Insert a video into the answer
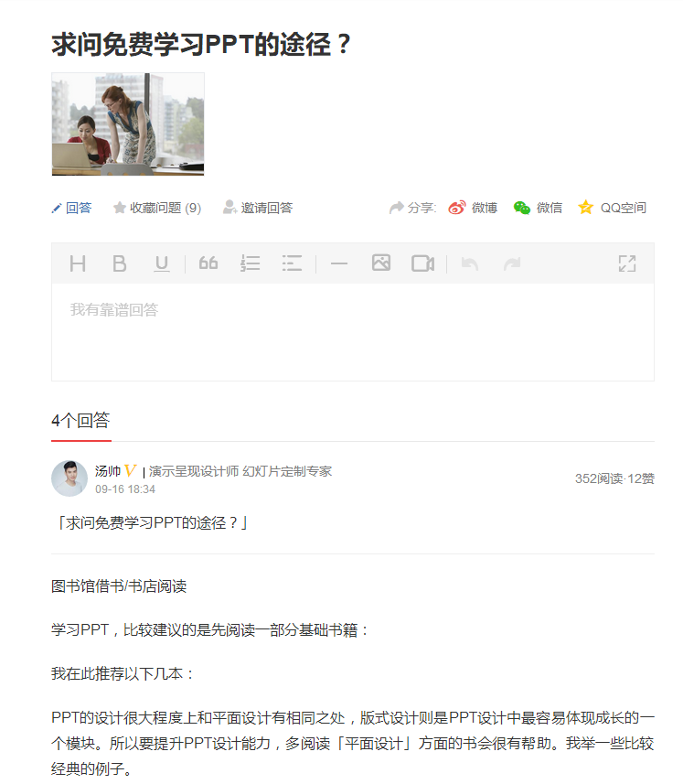The height and width of the screenshot is (784, 683). click(x=422, y=263)
